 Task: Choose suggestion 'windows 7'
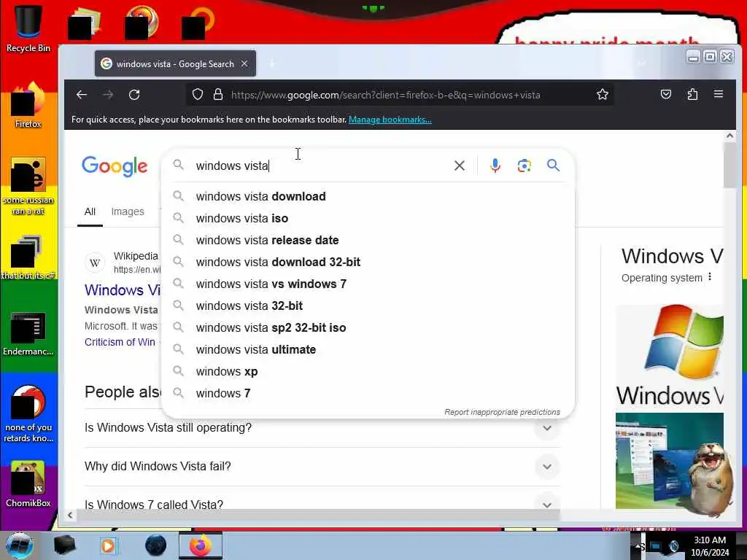[x=368, y=393]
